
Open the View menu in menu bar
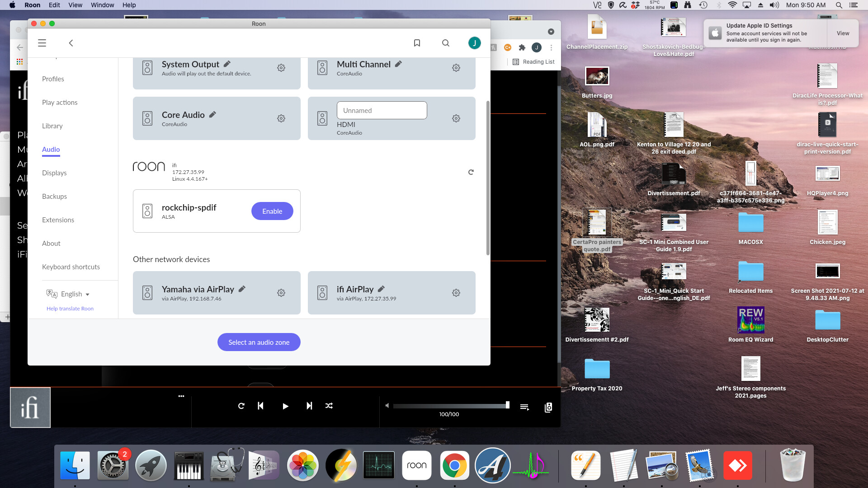pyautogui.click(x=75, y=5)
